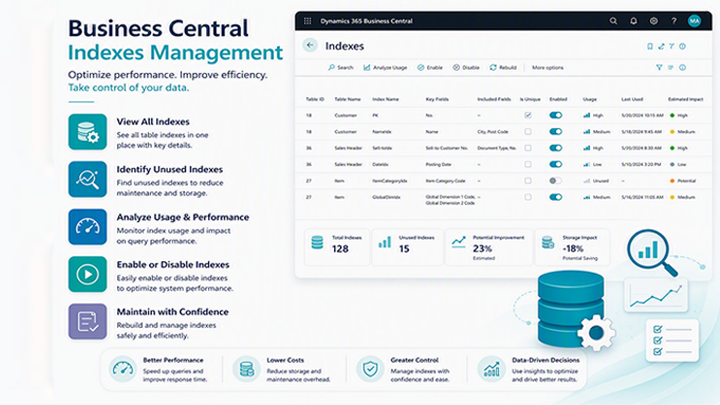Open More options in the action bar
The height and width of the screenshot is (405, 720).
[x=547, y=68]
